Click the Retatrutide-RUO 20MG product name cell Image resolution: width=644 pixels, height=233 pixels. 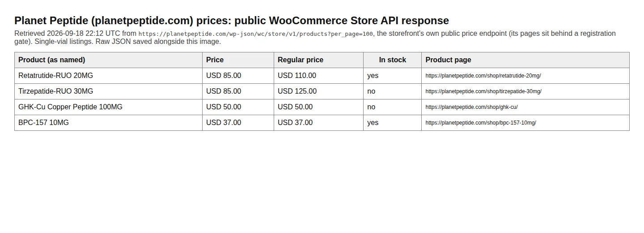(108, 76)
